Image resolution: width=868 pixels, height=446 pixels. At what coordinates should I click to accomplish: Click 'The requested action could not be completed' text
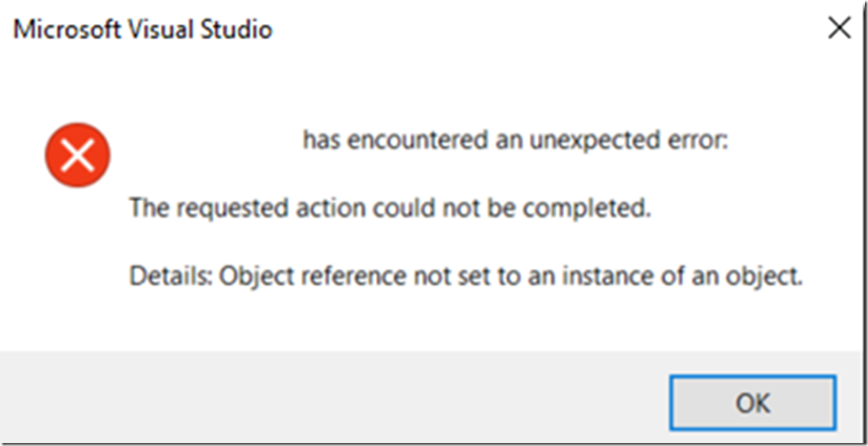point(390,209)
